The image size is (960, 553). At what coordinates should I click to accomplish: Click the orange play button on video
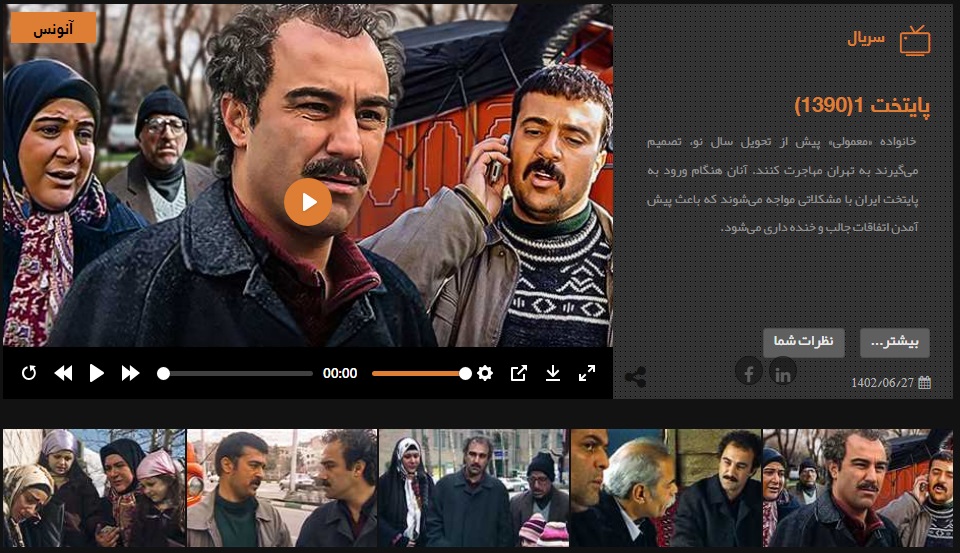point(307,203)
